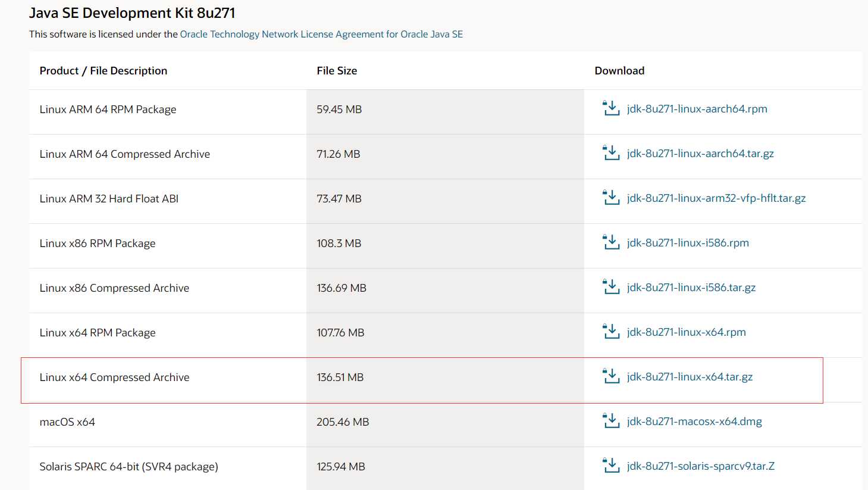
Task: Select Solaris SPARC 64-bit (SVR4 package) text
Action: 129,467
